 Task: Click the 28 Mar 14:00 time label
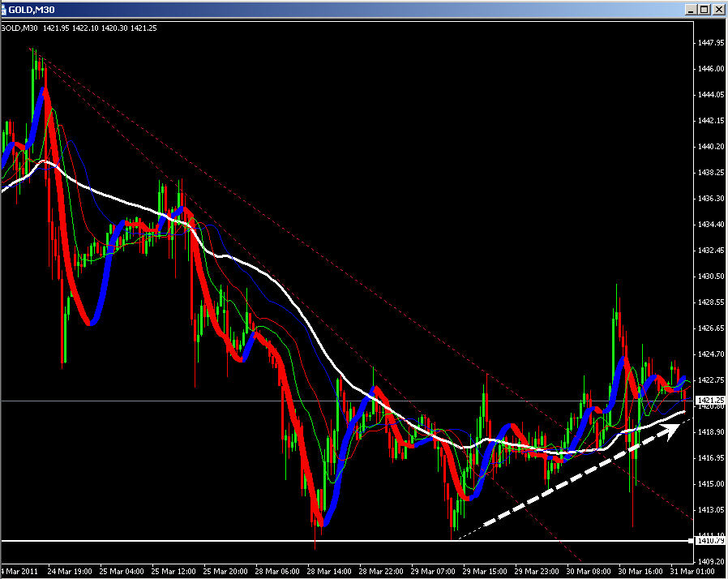click(329, 572)
